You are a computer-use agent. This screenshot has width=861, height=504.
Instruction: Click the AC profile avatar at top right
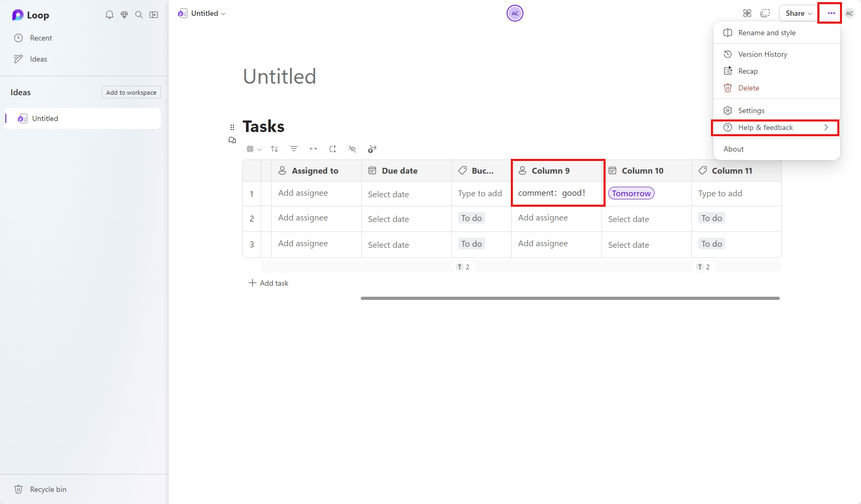[x=849, y=13]
